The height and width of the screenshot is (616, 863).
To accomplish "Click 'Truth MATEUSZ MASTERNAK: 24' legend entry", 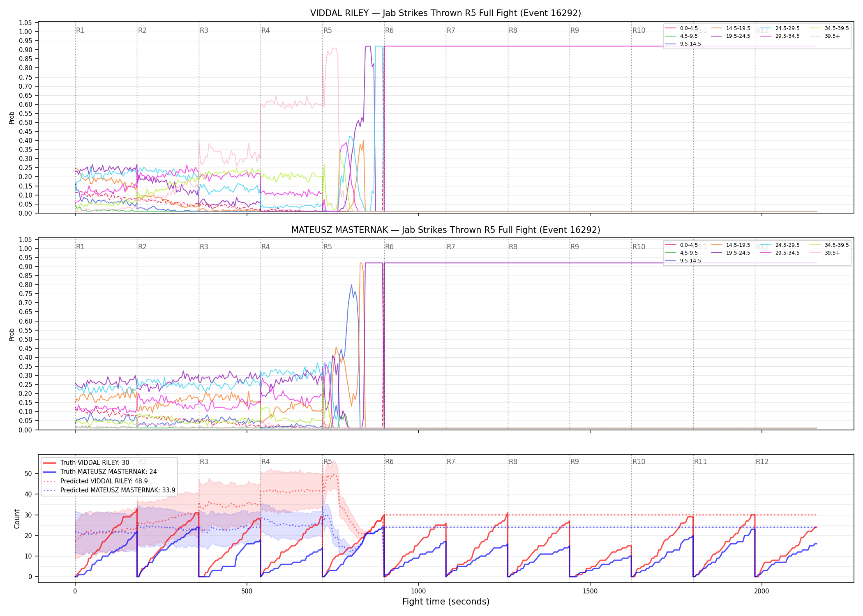I will point(100,472).
